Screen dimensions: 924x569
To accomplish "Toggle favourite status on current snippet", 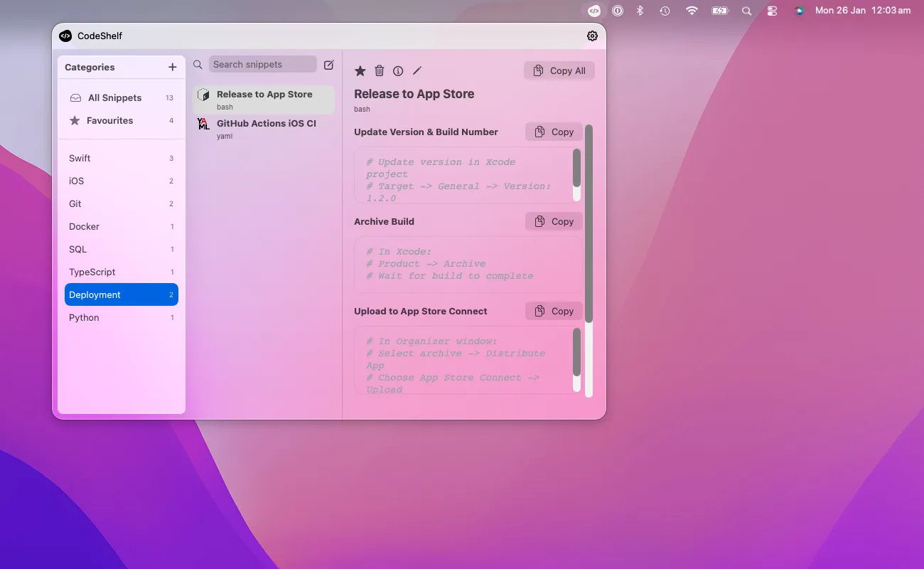I will (x=360, y=70).
